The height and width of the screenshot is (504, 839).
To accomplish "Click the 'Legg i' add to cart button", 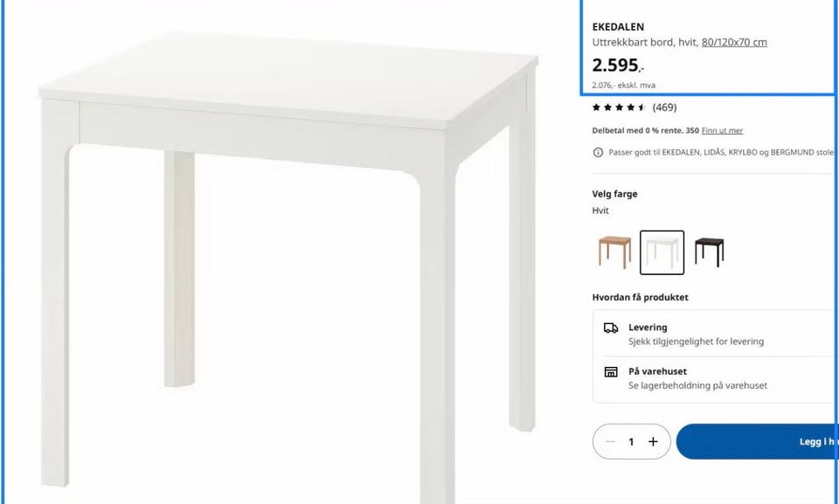I will click(x=758, y=441).
